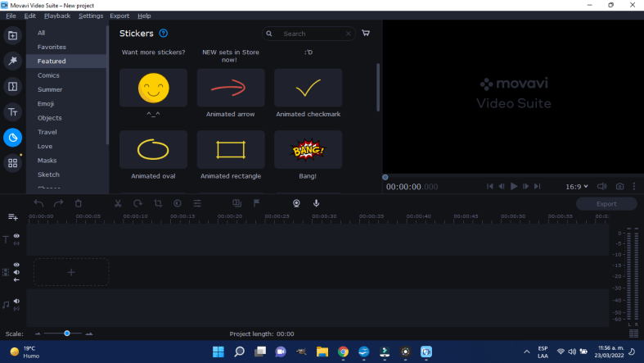Delete selected clip with trash icon
Viewport: 644px width, 363px height.
pyautogui.click(x=78, y=203)
